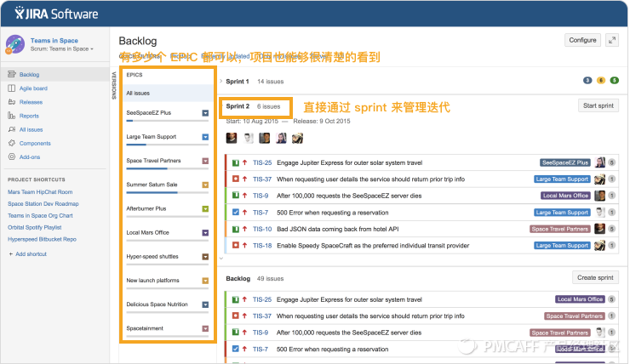The image size is (630, 364).
Task: Click the Configure button
Action: [582, 40]
